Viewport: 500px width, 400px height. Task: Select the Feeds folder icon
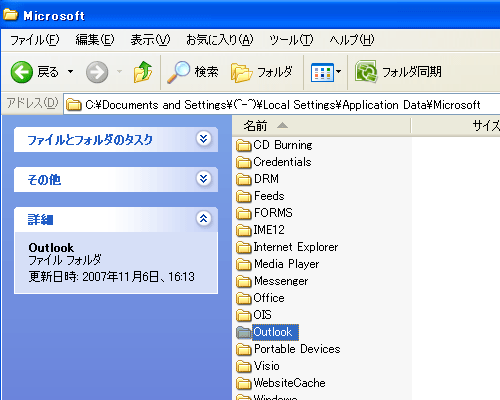pyautogui.click(x=244, y=196)
